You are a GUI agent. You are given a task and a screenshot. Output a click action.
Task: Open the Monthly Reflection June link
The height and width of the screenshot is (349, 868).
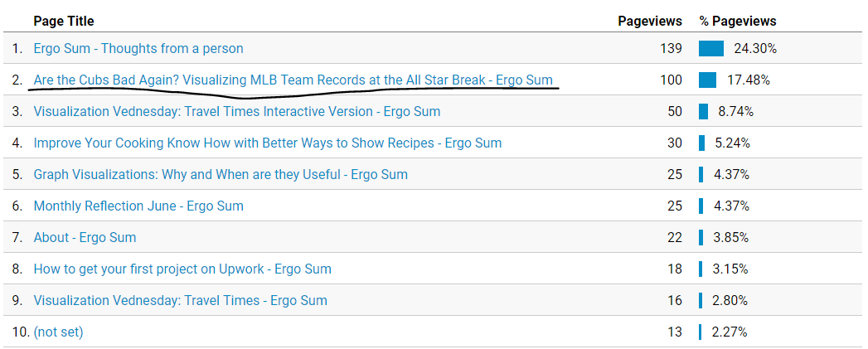pos(138,206)
